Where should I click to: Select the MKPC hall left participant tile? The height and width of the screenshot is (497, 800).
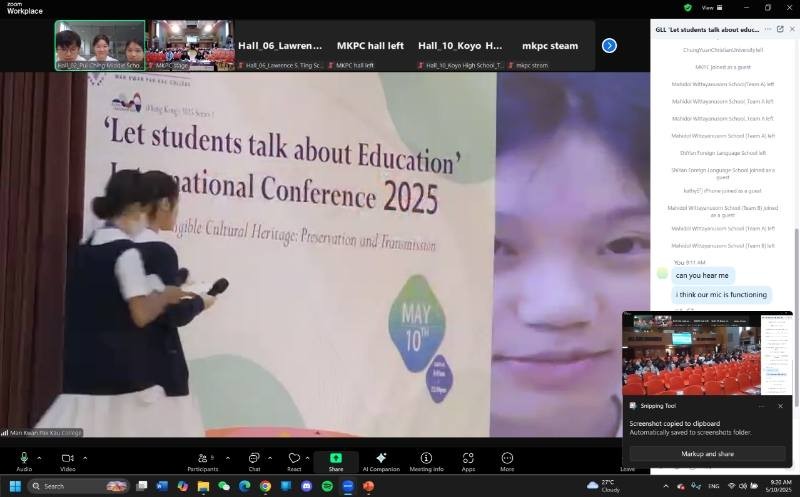coord(370,45)
